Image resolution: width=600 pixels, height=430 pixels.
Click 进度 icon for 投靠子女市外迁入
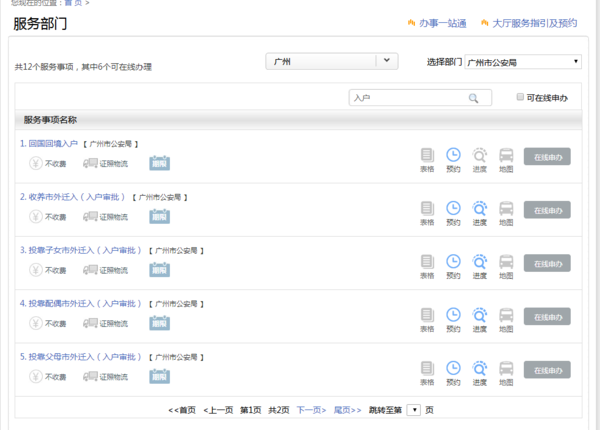[x=480, y=262]
